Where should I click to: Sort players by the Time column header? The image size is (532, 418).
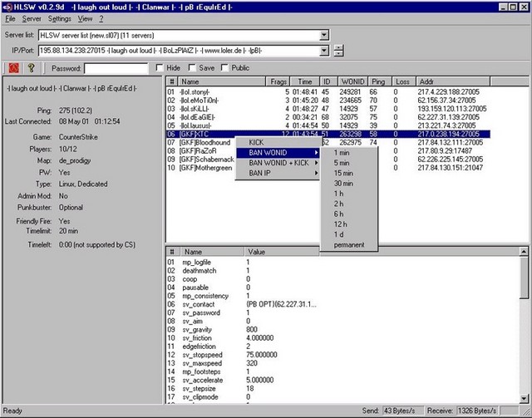[305, 81]
